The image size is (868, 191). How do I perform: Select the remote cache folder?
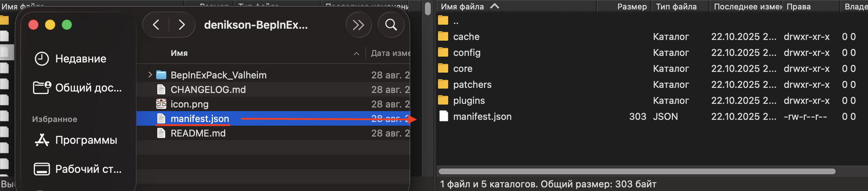coord(466,37)
